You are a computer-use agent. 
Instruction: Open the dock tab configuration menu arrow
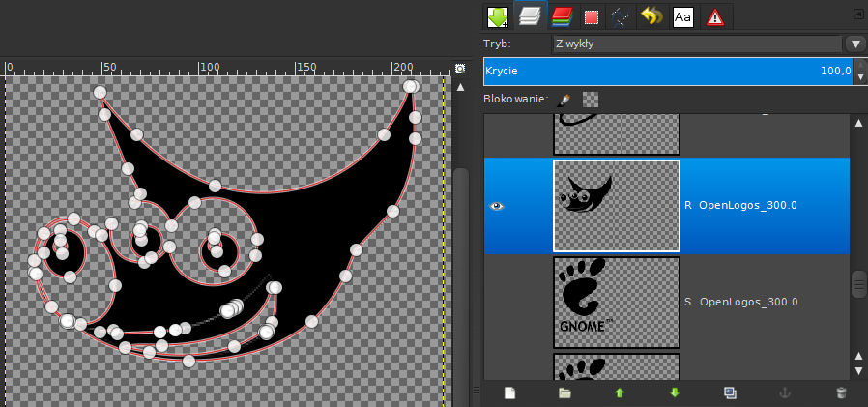[858, 15]
